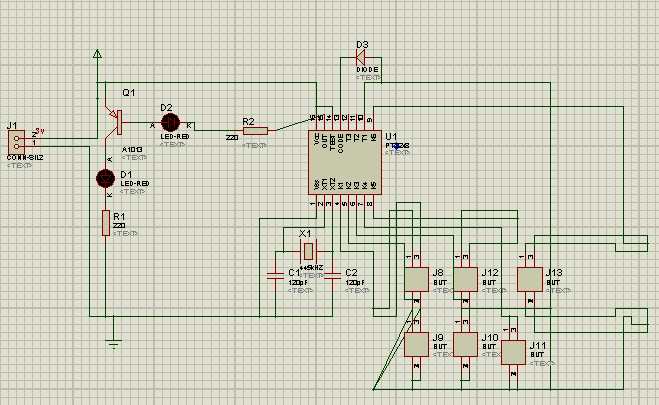
Task: Select the R2 resistor body
Action: (x=256, y=131)
